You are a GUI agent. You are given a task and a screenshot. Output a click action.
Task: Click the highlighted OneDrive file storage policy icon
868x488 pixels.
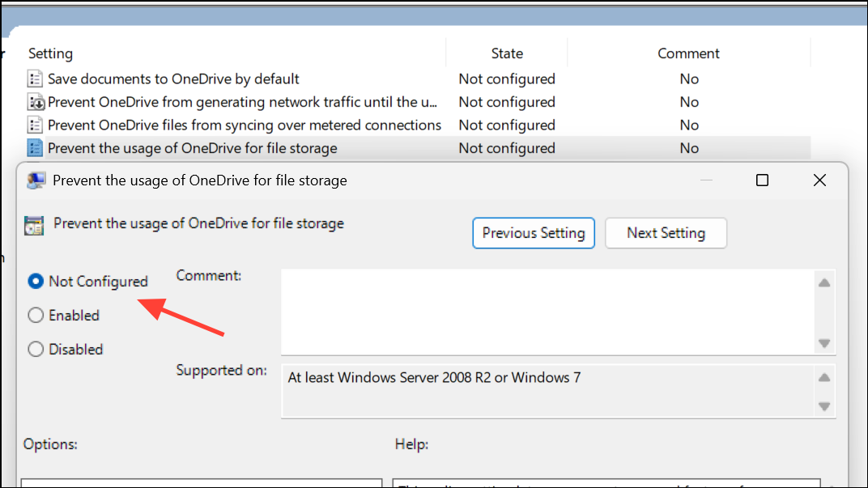coord(34,148)
